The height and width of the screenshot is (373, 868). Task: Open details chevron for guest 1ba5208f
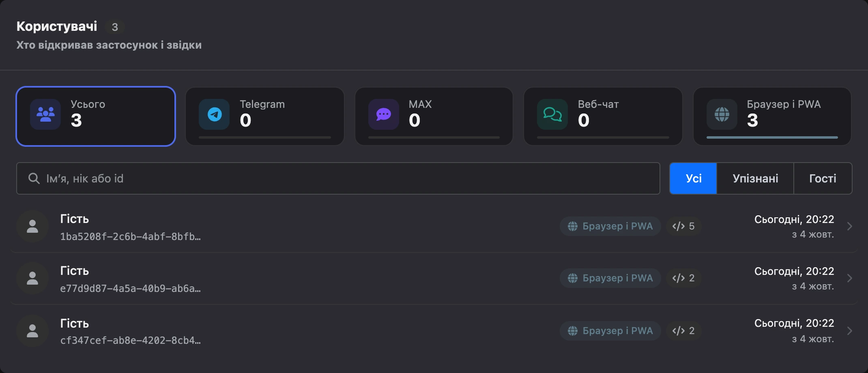click(849, 226)
